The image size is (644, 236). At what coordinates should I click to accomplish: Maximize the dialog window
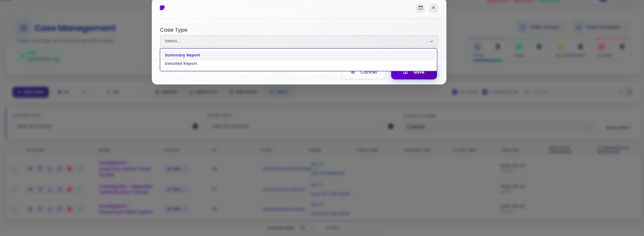click(x=421, y=8)
